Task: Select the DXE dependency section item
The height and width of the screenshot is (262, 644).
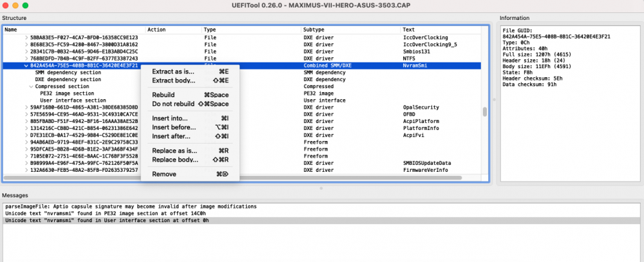Action: point(68,79)
